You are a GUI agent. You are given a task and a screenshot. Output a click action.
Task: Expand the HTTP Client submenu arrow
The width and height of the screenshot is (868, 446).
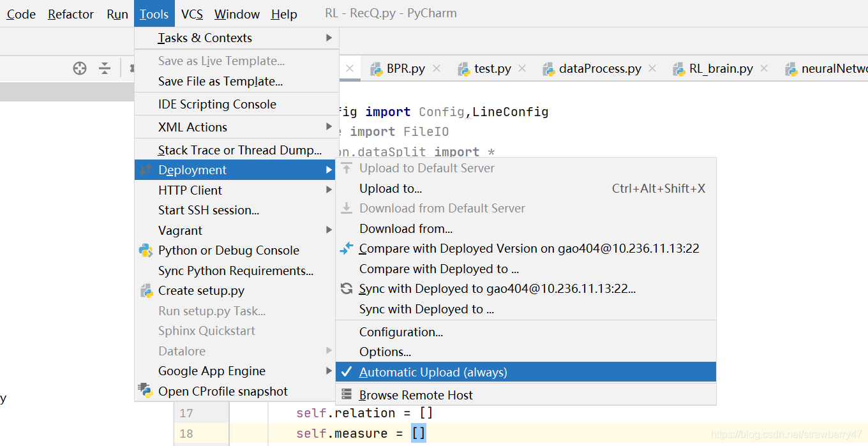[329, 190]
